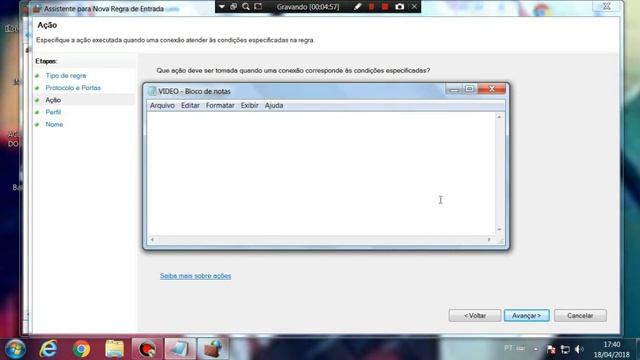Open the network tray icon
The height and width of the screenshot is (360, 640).
tap(565, 349)
